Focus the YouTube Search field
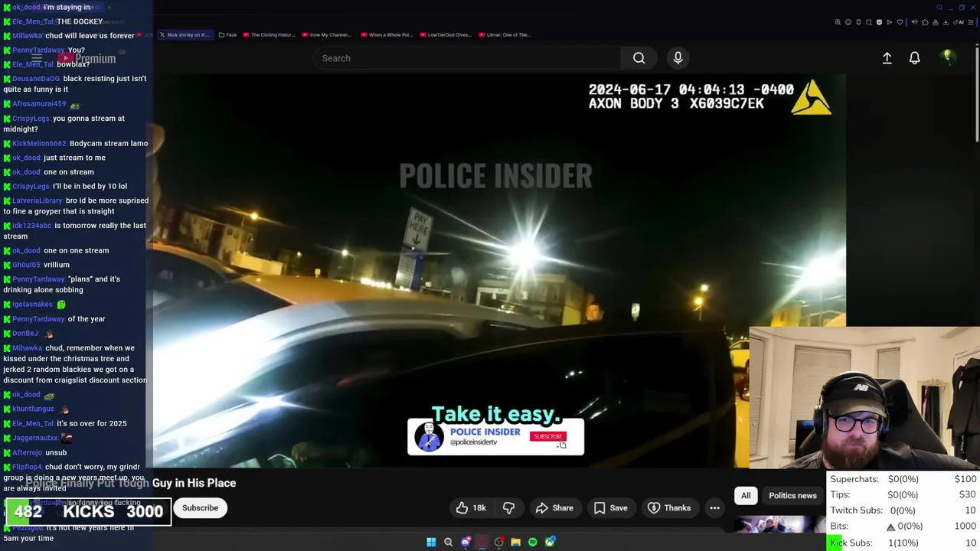 coord(467,58)
